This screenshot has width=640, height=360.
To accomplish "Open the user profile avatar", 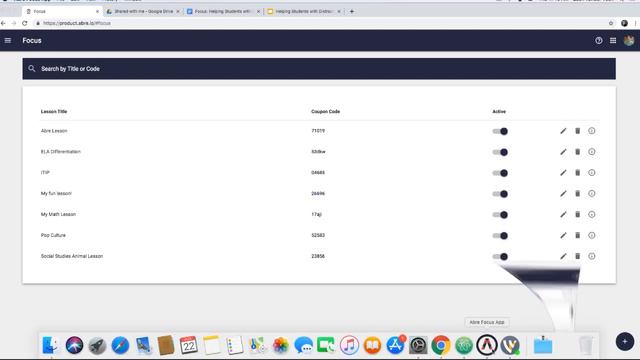I will (629, 40).
